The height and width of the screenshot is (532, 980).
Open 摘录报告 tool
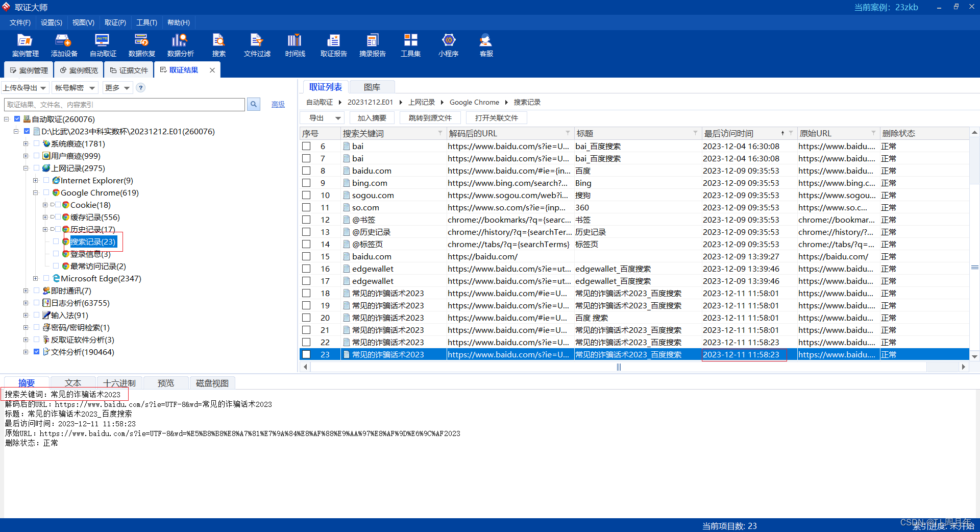click(x=372, y=45)
